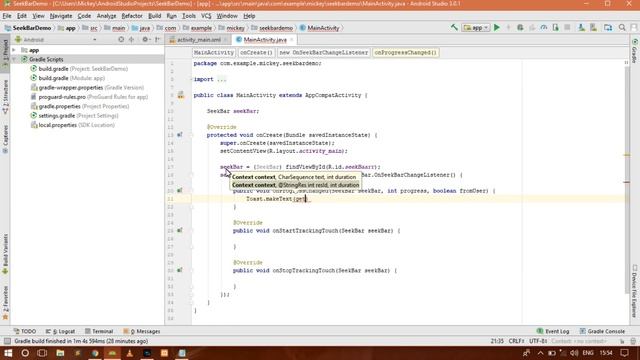Collapse the onProgressChanged method fold marker
Viewport: 640px width, 360px height.
pyautogui.click(x=191, y=191)
